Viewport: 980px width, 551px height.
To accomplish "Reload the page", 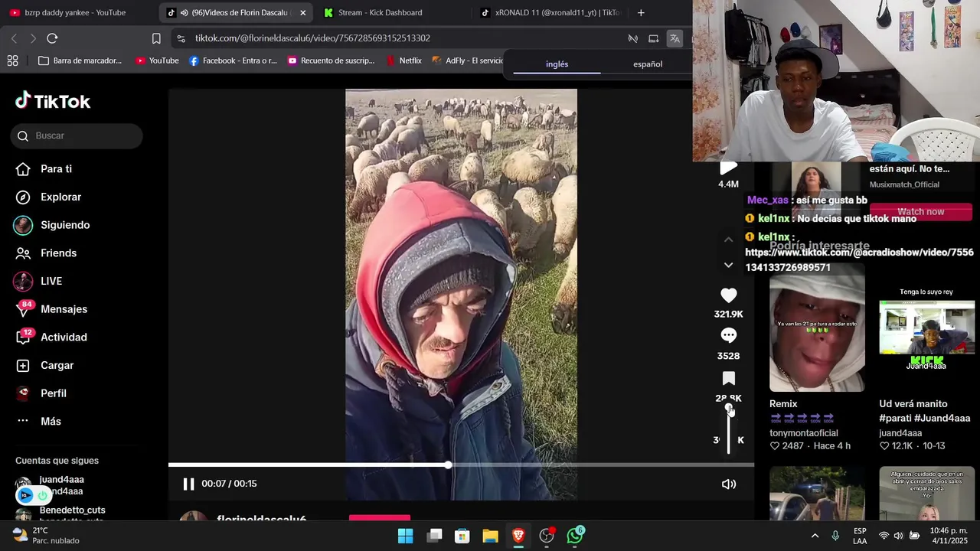I will point(52,38).
